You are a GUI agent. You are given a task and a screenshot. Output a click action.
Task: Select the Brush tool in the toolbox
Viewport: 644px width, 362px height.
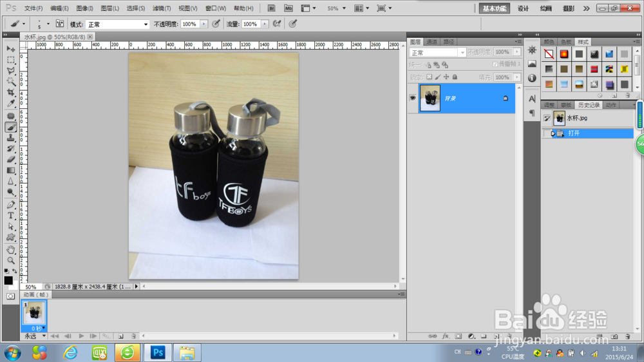tap(11, 127)
